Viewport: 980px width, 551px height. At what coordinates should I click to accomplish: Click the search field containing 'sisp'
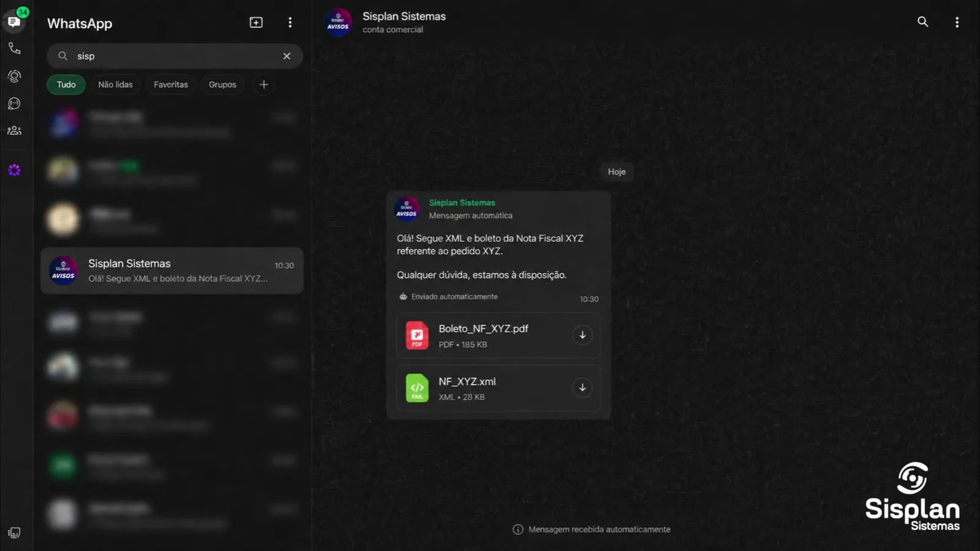pos(175,56)
